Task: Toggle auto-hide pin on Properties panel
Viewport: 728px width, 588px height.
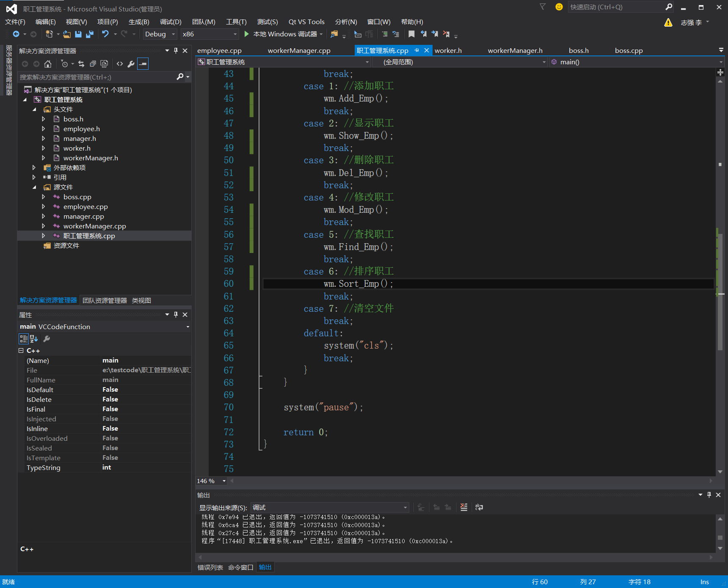Action: point(176,315)
